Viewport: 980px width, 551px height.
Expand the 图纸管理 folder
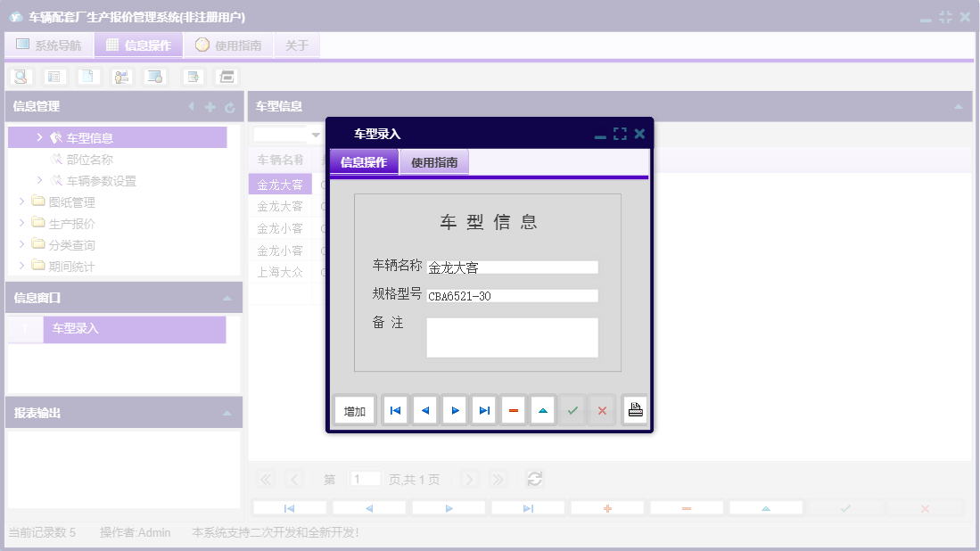(22, 202)
